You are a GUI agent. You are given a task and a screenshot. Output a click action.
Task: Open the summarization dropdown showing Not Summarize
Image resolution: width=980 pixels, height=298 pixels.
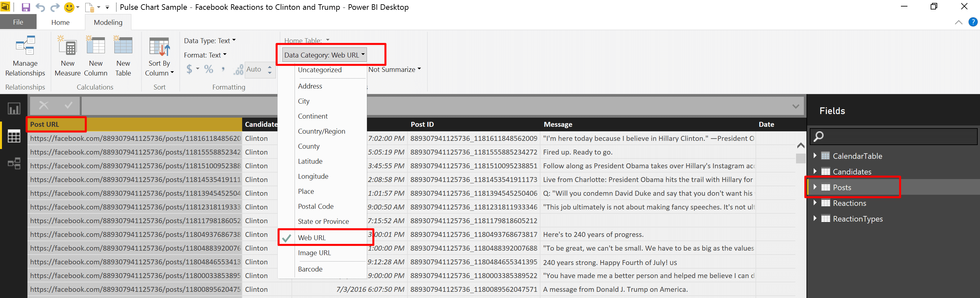tap(394, 70)
